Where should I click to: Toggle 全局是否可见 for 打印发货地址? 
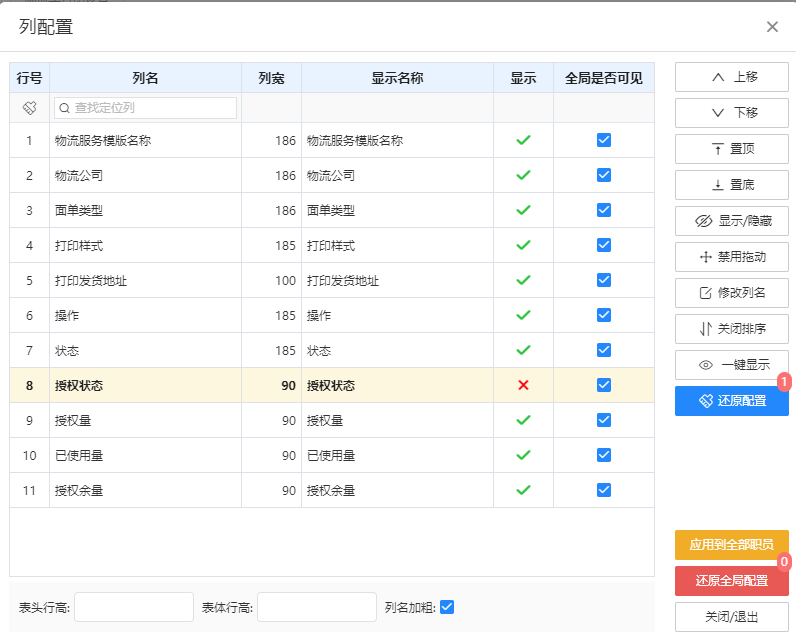point(604,280)
